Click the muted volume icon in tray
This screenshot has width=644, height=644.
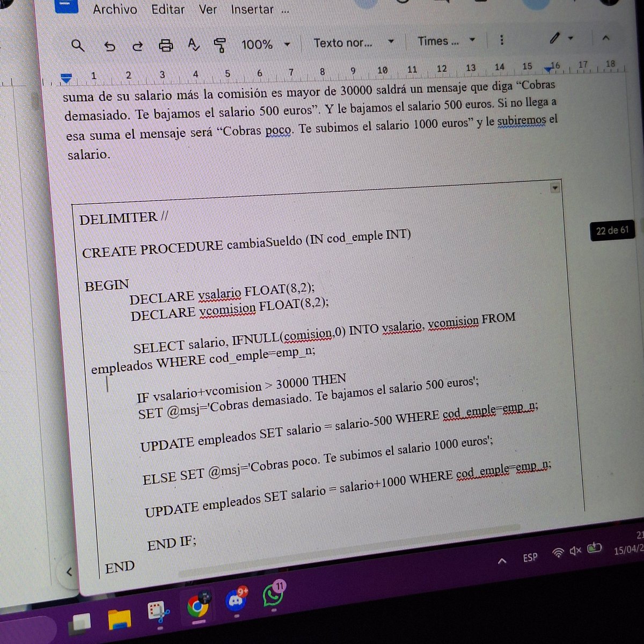[x=575, y=551]
